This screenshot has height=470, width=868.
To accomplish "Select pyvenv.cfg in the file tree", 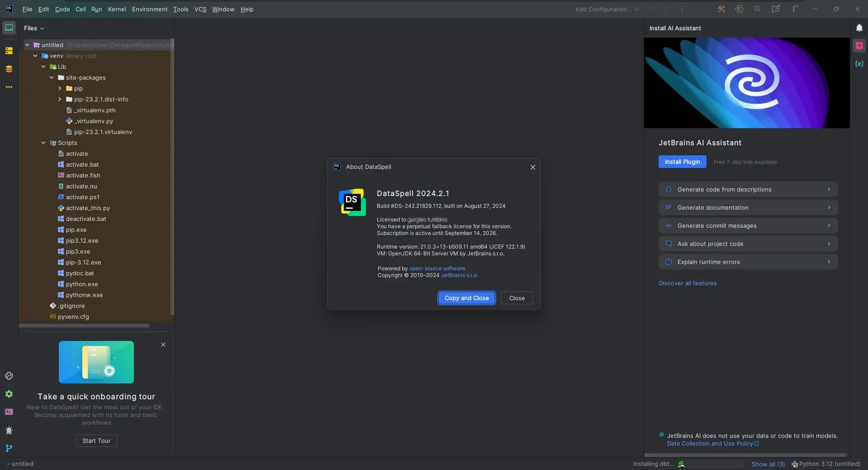I will click(x=73, y=317).
